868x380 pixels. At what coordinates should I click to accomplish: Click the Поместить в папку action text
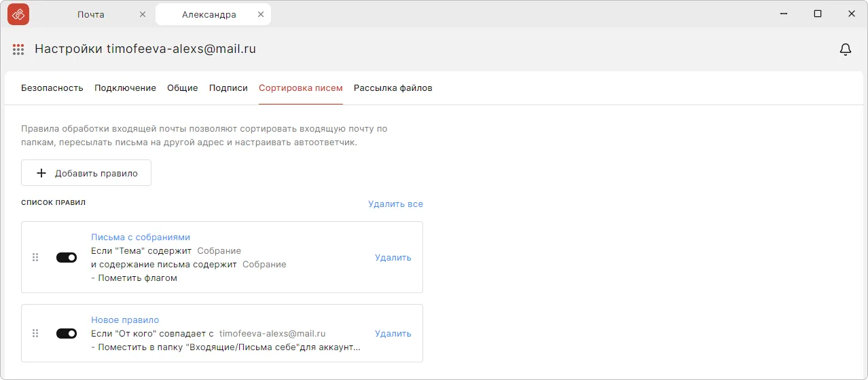[225, 347]
